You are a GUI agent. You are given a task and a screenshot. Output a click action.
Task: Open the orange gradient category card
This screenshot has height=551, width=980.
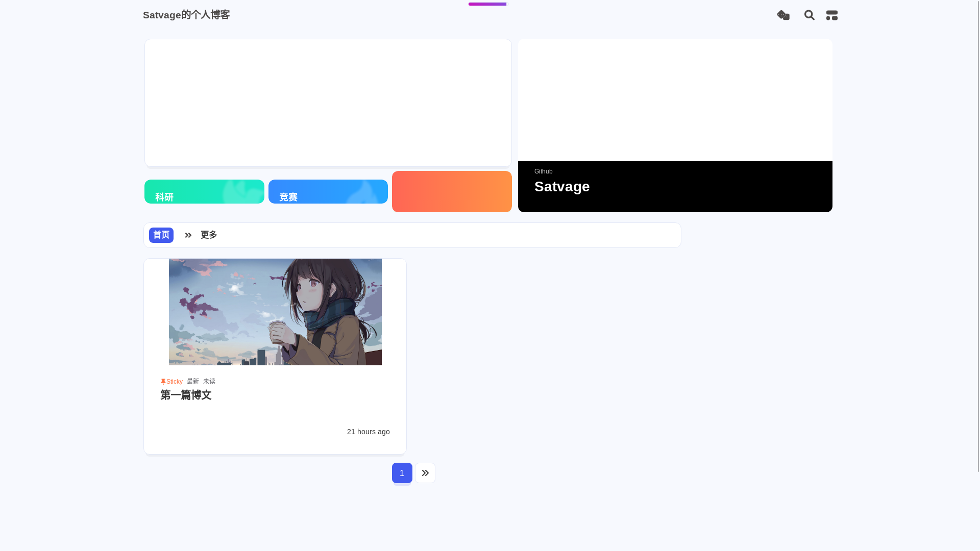coord(452,191)
